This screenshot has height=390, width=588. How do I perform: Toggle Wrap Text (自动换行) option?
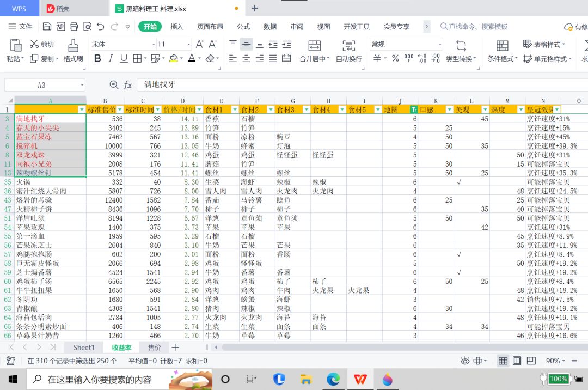(x=348, y=46)
